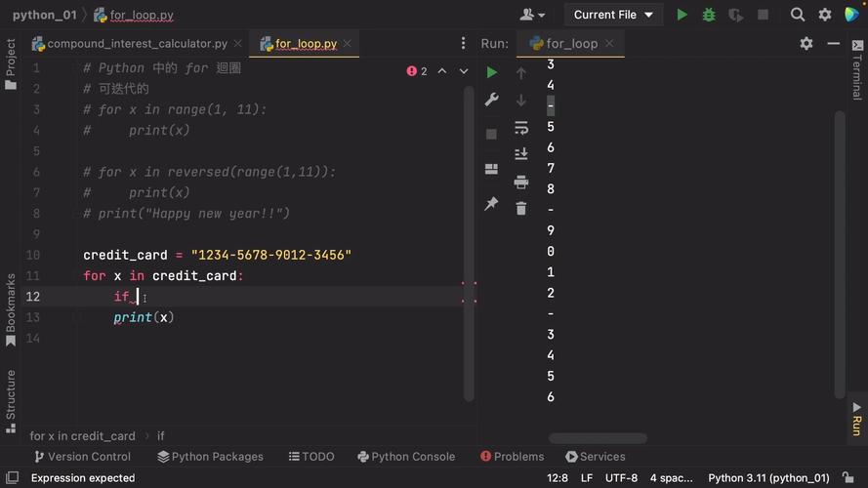This screenshot has width=868, height=488.
Task: Open the Terminal tool window
Action: pos(857,70)
